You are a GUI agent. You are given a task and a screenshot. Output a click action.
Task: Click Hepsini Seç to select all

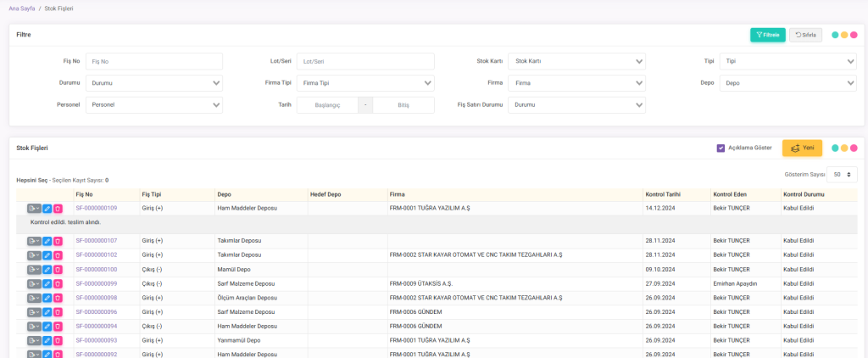coord(31,180)
